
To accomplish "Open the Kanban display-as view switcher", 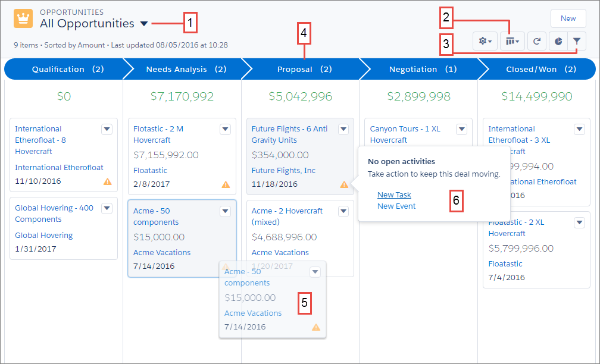I will [512, 42].
